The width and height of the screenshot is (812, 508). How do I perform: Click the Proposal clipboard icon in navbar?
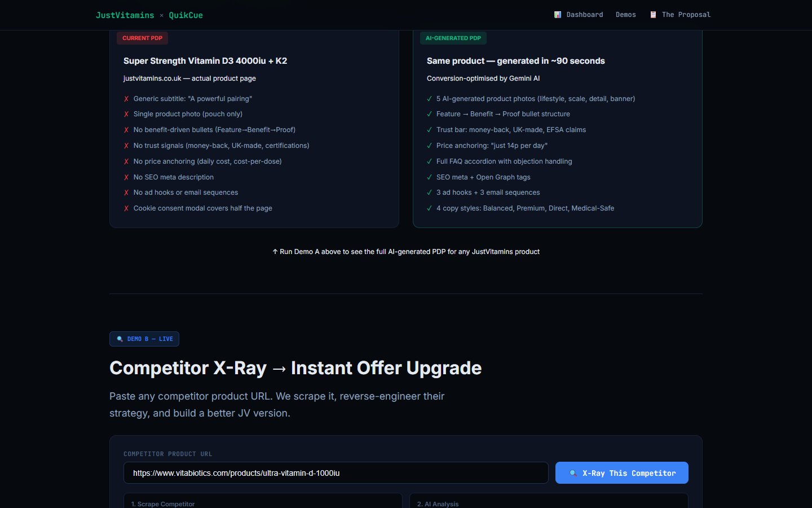click(653, 15)
